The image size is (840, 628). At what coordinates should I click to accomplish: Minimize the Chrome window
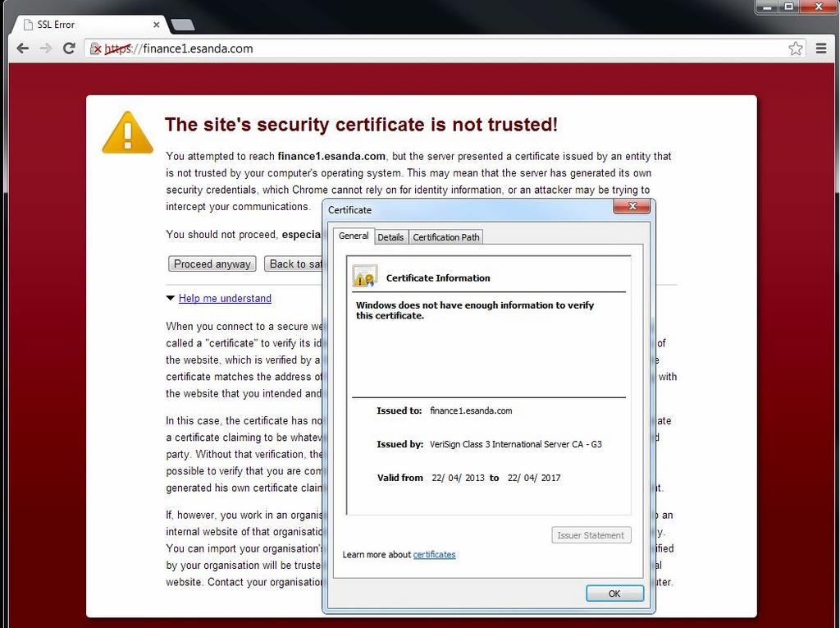pyautogui.click(x=767, y=7)
